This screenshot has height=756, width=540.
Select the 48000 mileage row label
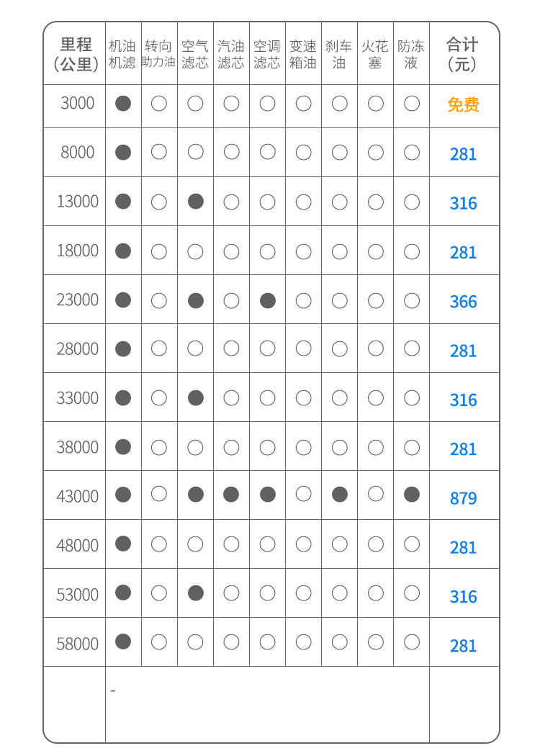click(x=78, y=545)
